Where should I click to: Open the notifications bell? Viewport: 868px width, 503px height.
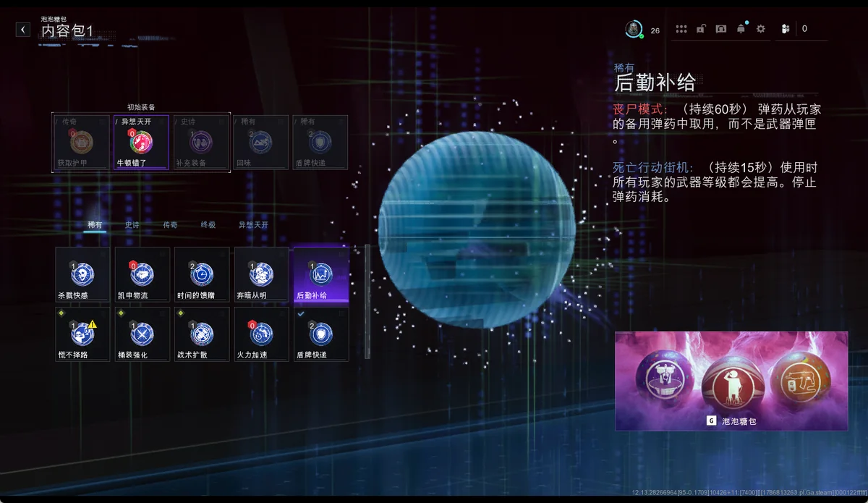tap(741, 29)
